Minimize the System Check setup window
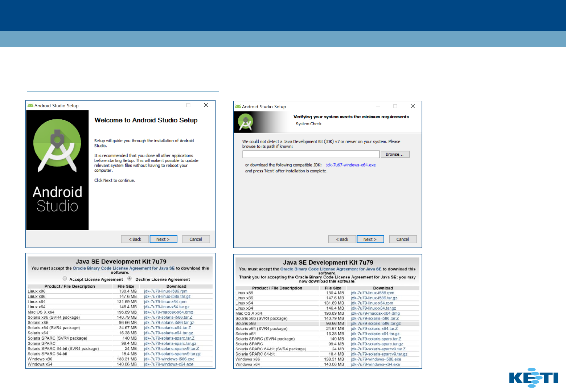The width and height of the screenshot is (566, 392). click(378, 106)
